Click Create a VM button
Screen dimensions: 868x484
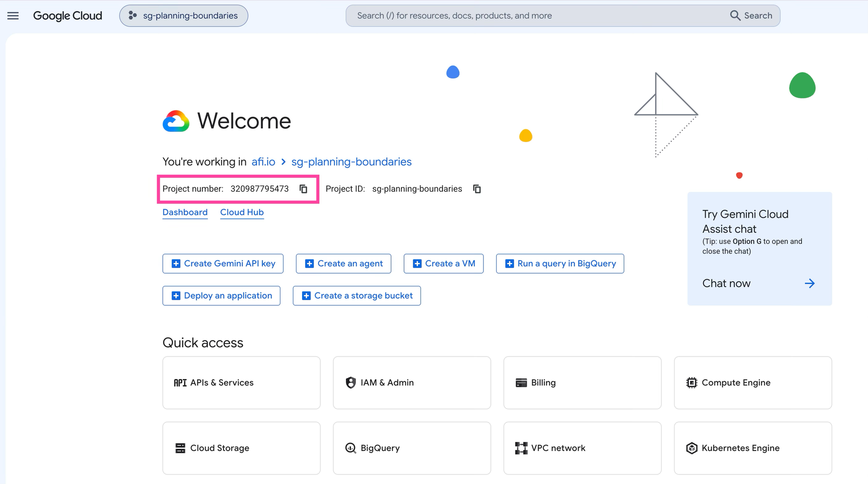tap(444, 264)
